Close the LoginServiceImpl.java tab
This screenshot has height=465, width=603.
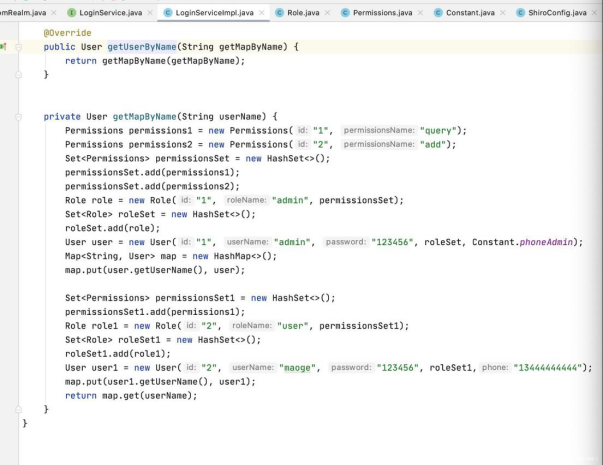point(262,13)
